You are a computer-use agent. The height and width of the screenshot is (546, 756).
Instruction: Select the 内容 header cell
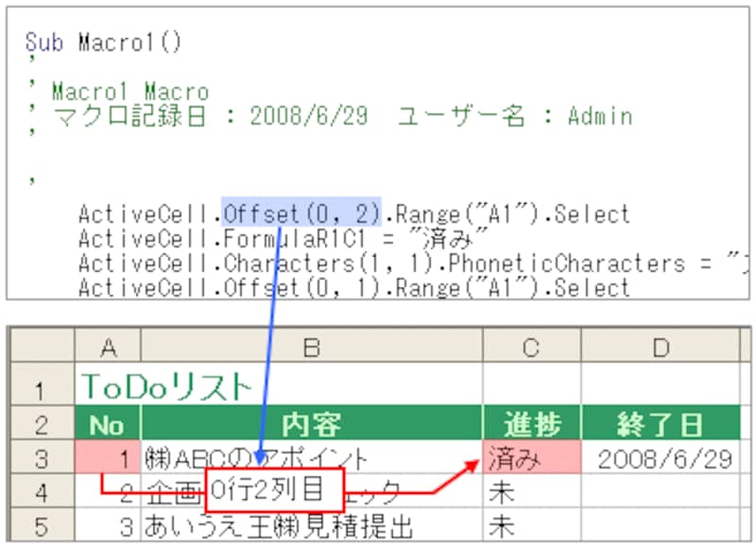point(311,424)
